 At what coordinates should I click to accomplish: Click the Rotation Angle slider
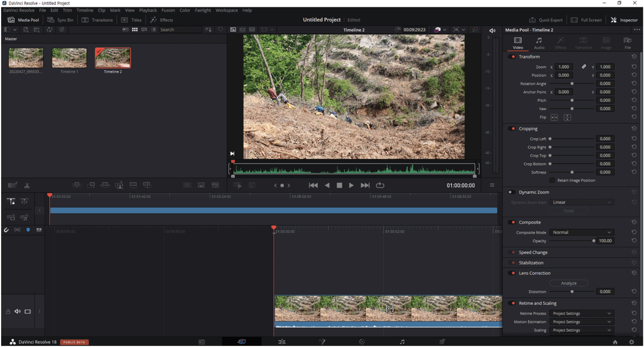tap(572, 84)
